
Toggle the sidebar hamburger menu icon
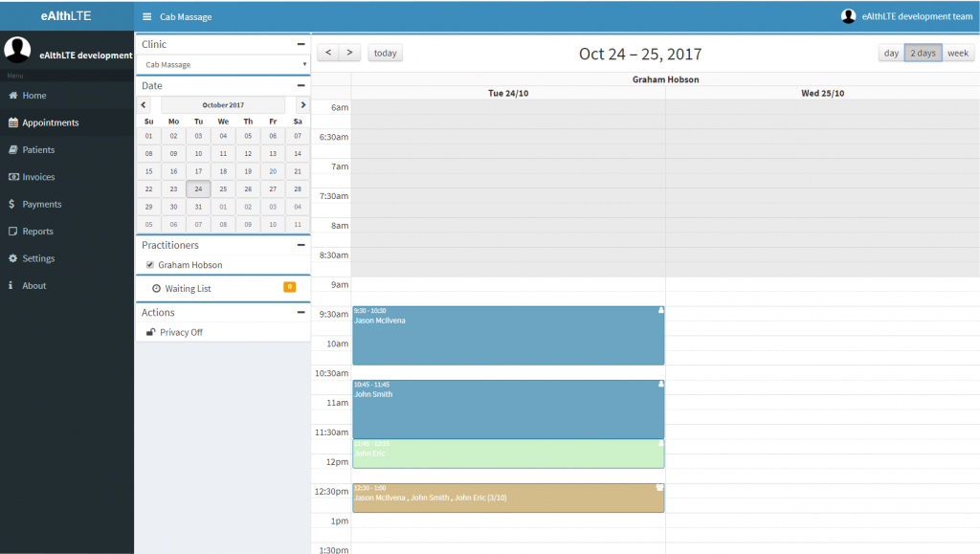pyautogui.click(x=146, y=17)
